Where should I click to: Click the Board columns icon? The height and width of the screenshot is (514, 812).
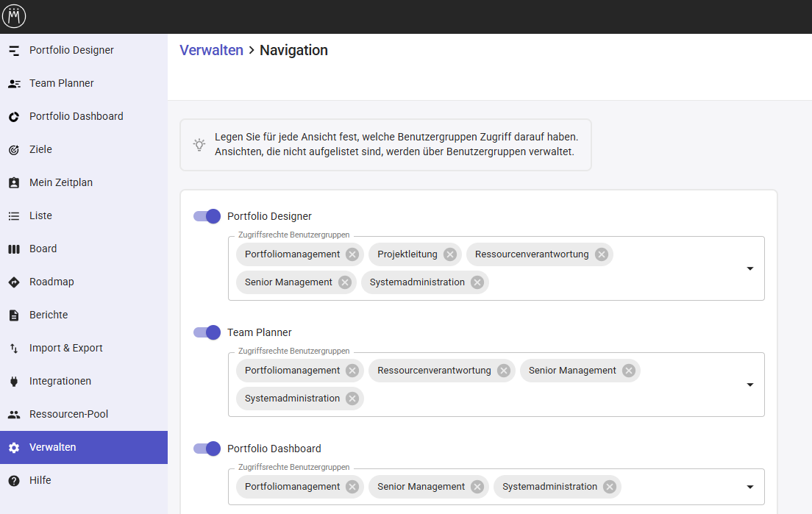tap(14, 249)
